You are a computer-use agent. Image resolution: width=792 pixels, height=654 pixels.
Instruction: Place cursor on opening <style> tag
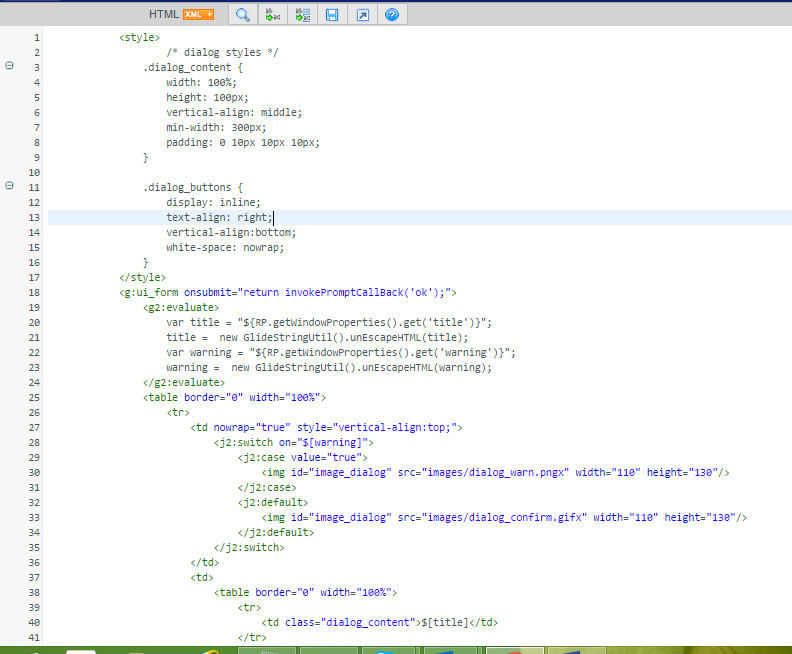(x=139, y=37)
